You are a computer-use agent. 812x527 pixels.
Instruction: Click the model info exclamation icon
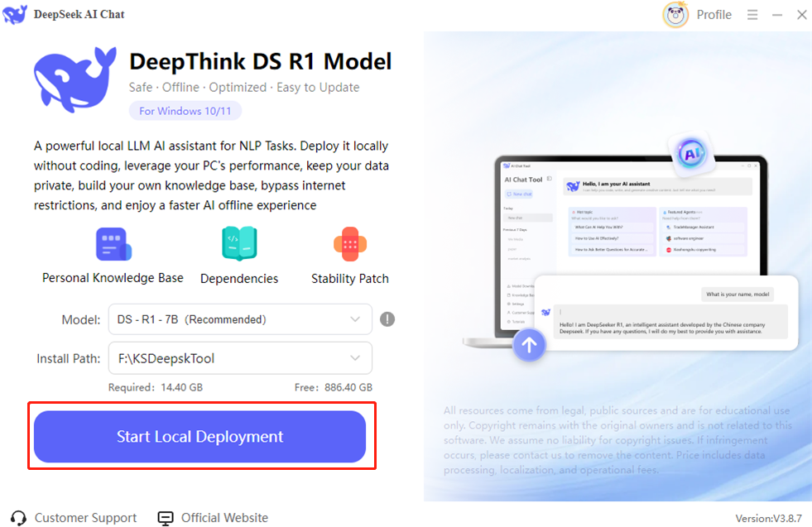(387, 319)
